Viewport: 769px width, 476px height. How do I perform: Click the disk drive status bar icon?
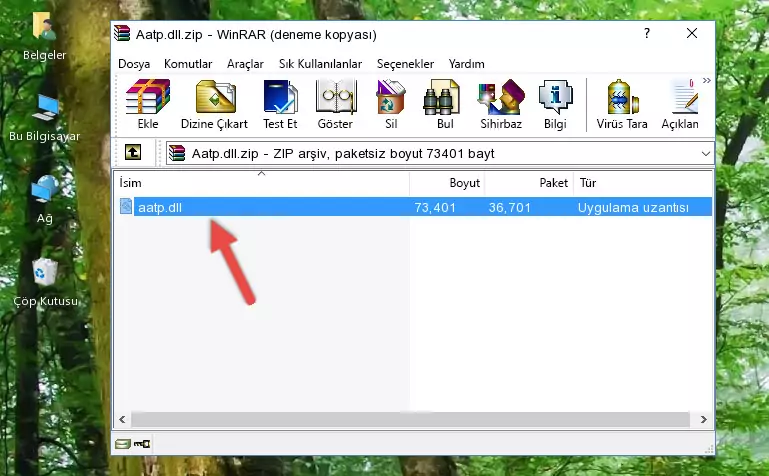tap(123, 444)
